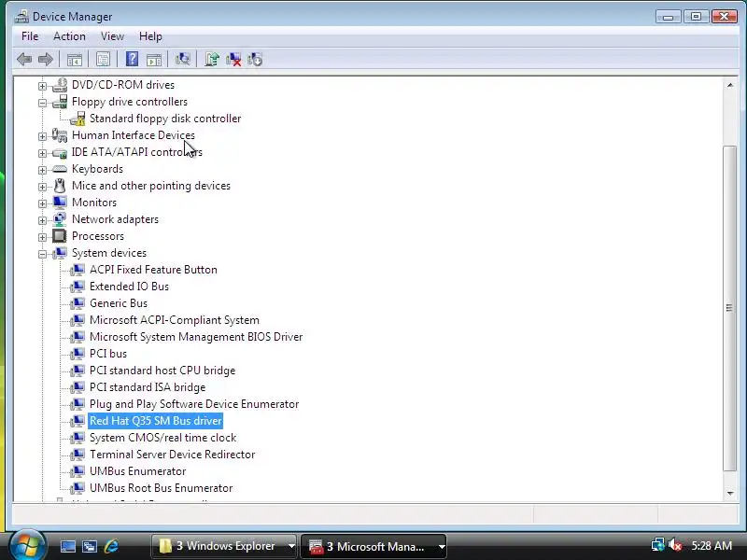Click the Keyboards category label
747x560 pixels.
[97, 169]
